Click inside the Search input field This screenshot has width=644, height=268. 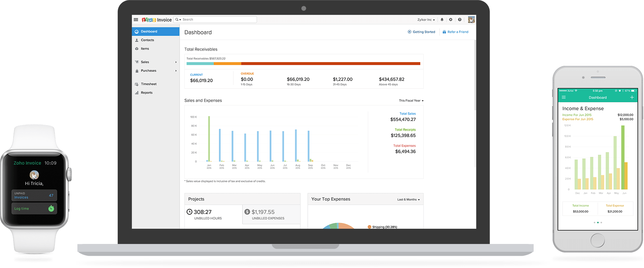pos(218,20)
